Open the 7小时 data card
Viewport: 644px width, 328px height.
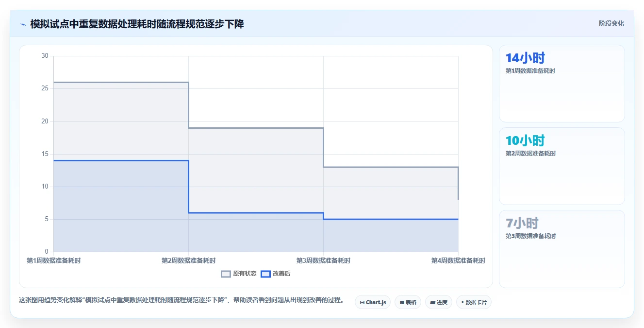coord(561,249)
